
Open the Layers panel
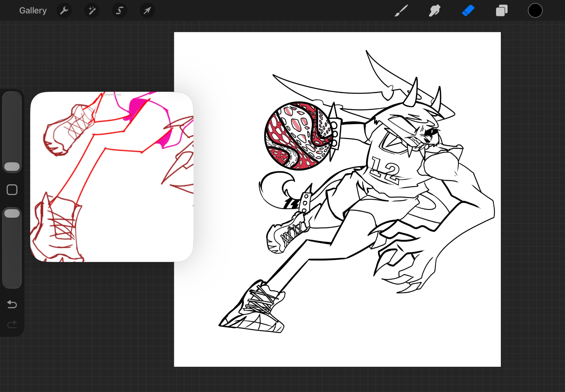pos(501,11)
